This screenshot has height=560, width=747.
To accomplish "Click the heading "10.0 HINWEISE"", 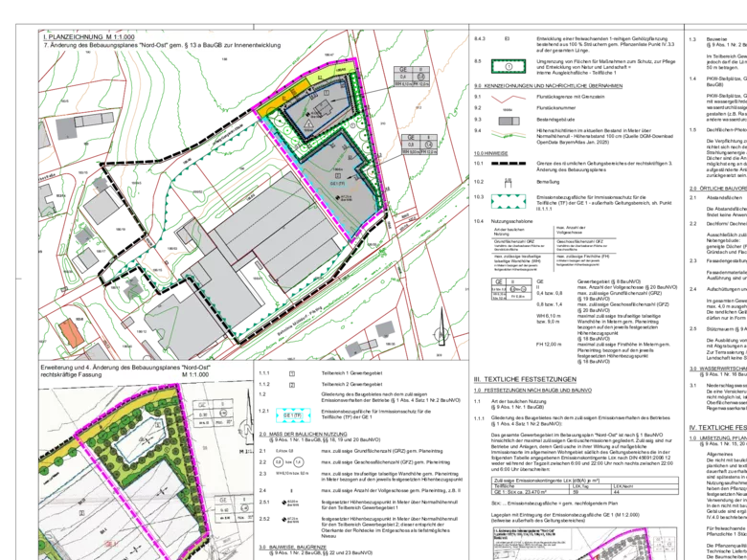I will click(x=490, y=154).
